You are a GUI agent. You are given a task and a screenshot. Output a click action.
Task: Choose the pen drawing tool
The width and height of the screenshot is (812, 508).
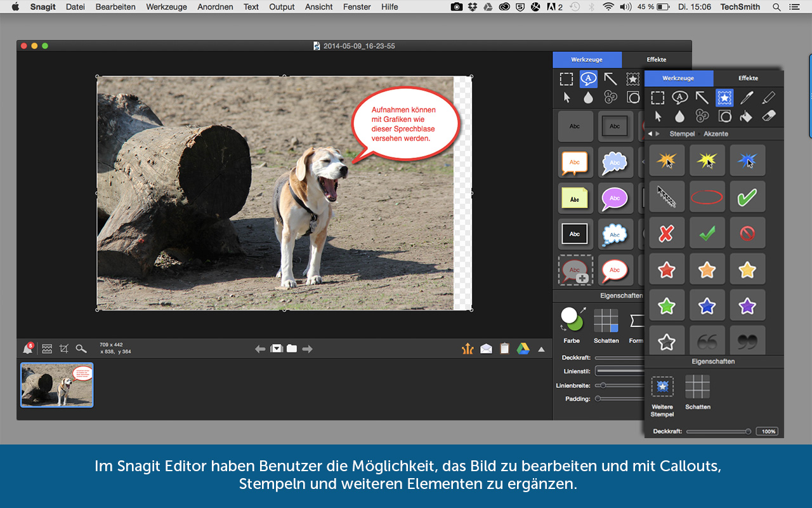click(x=747, y=97)
